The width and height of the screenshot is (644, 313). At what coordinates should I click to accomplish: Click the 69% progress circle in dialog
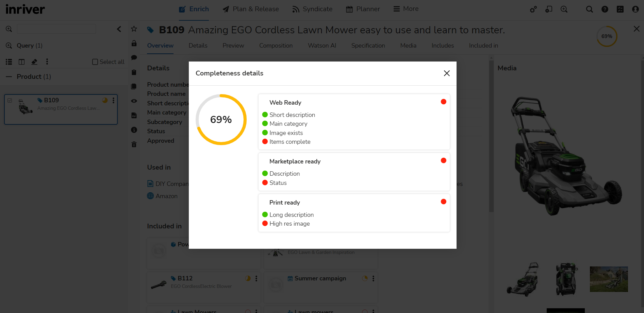click(221, 120)
